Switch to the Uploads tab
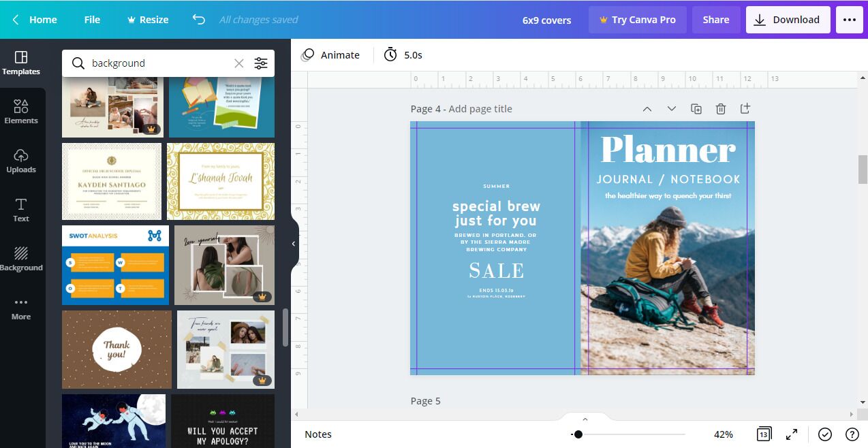Viewport: 868px width, 448px height. (21, 161)
